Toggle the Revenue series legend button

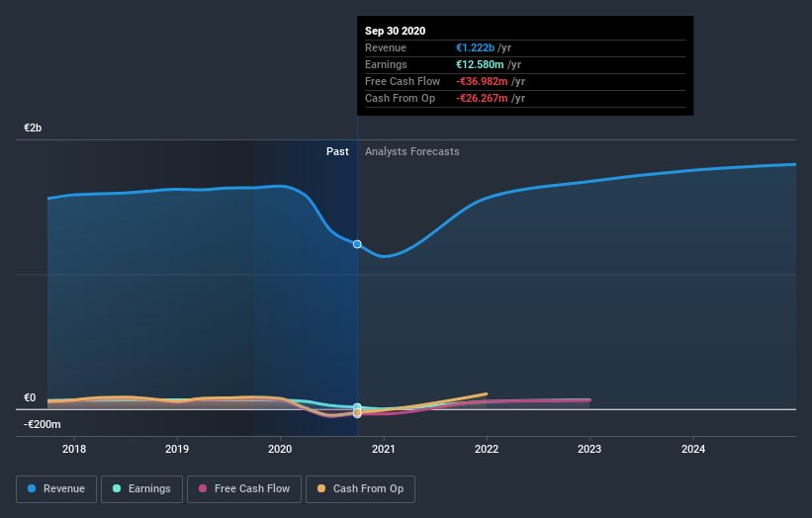coord(56,489)
